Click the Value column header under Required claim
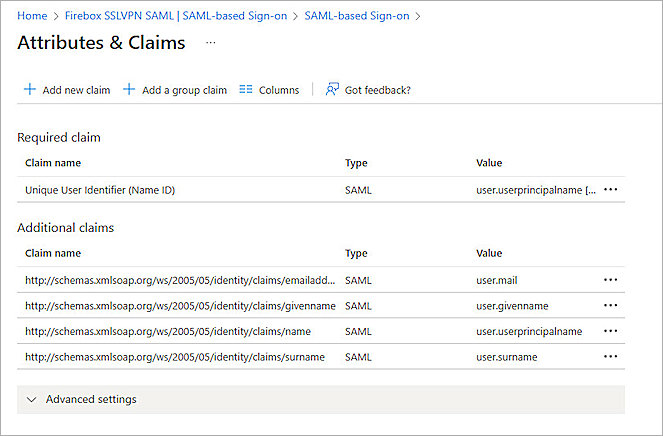 [489, 163]
